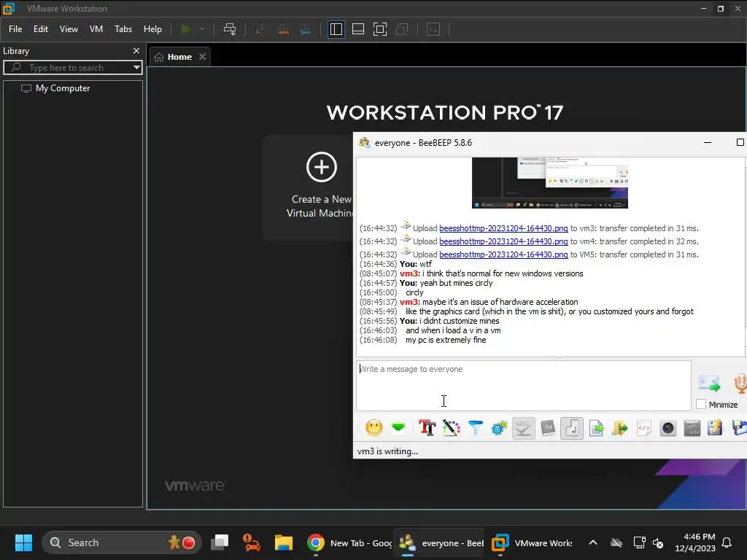Viewport: 747px width, 560px height.
Task: Expand the Library search dropdown arrow
Action: pos(136,68)
